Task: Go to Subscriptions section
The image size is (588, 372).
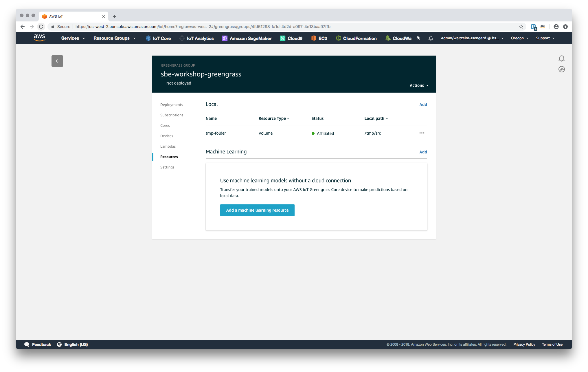Action: pos(172,115)
